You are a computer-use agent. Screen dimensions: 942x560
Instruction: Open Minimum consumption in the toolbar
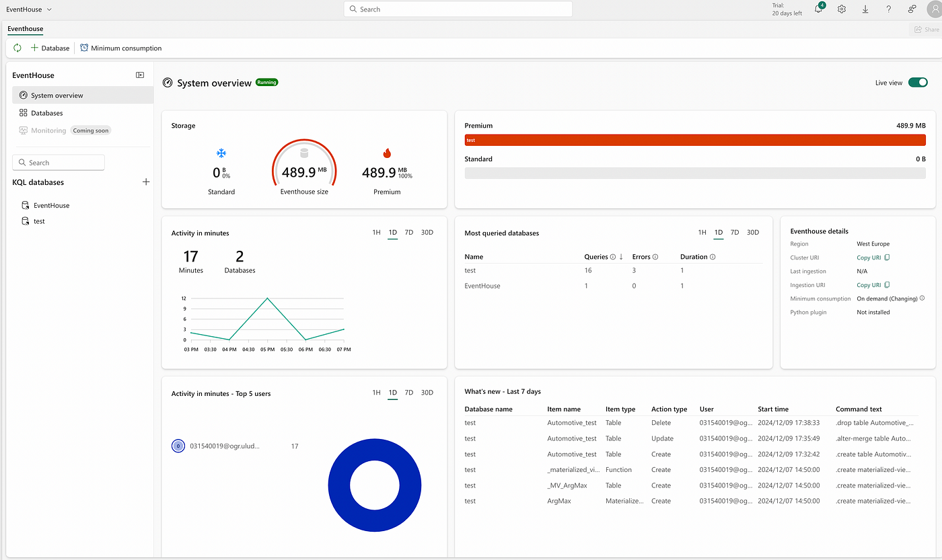tap(121, 48)
